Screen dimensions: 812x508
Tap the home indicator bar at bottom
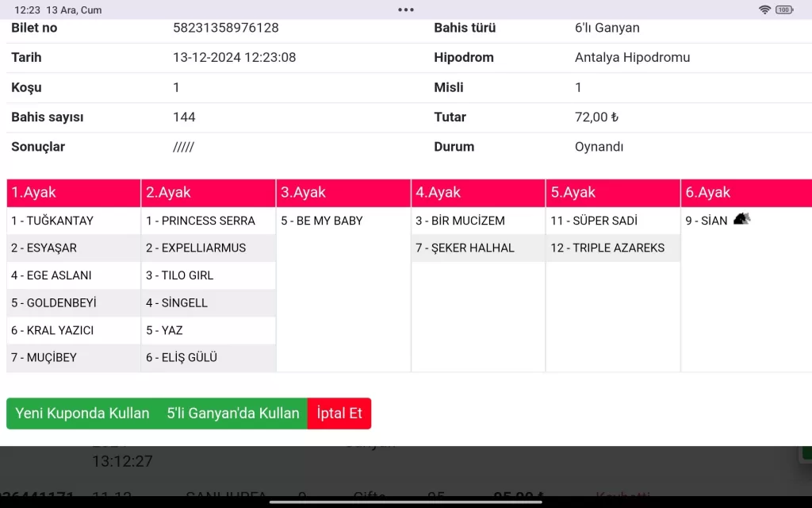[x=406, y=502]
